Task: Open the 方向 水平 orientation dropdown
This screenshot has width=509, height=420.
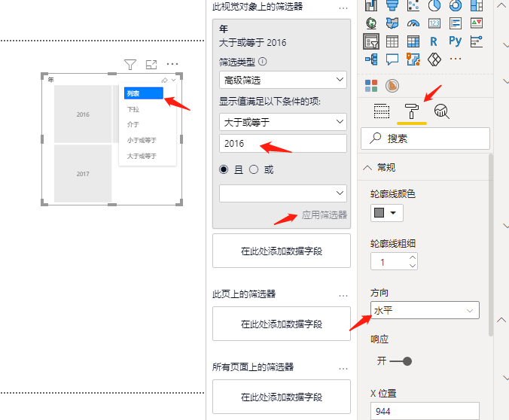Action: [425, 310]
